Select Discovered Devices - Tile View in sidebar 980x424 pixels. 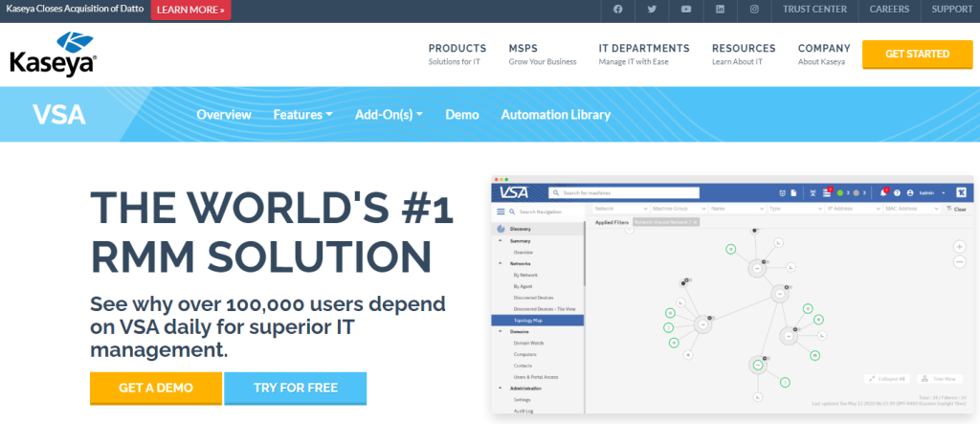(x=545, y=309)
